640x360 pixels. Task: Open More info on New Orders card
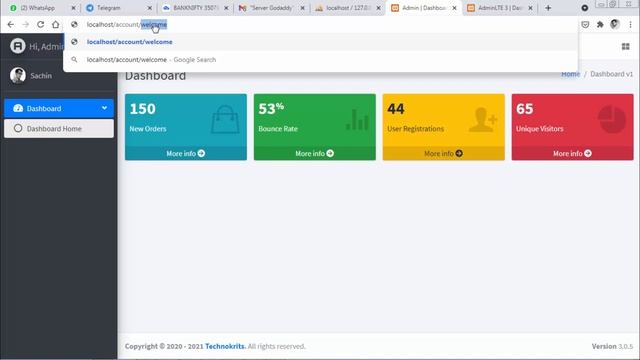pyautogui.click(x=186, y=153)
